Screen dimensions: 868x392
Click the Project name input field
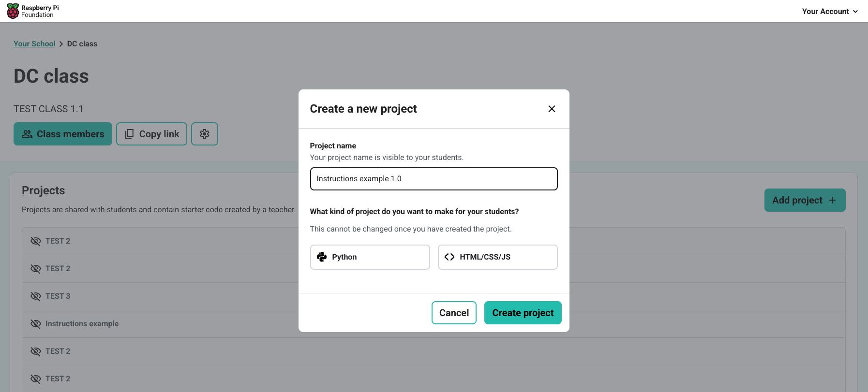tap(434, 179)
